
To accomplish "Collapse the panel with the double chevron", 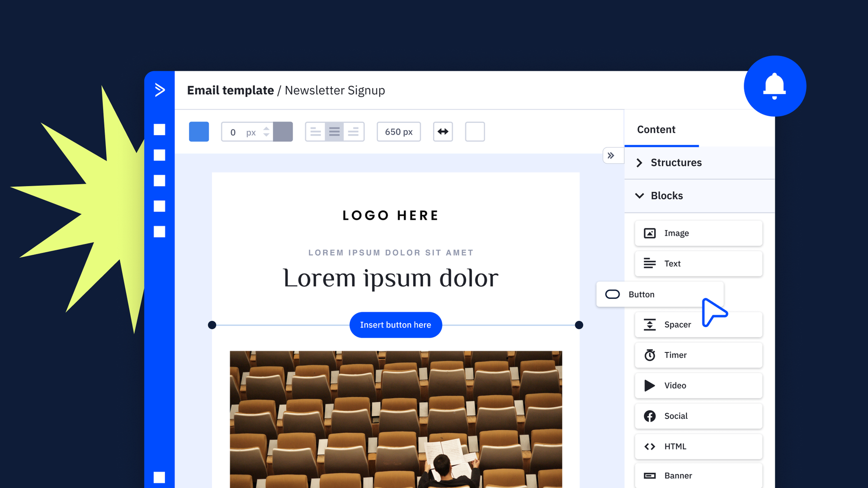I will pos(611,155).
